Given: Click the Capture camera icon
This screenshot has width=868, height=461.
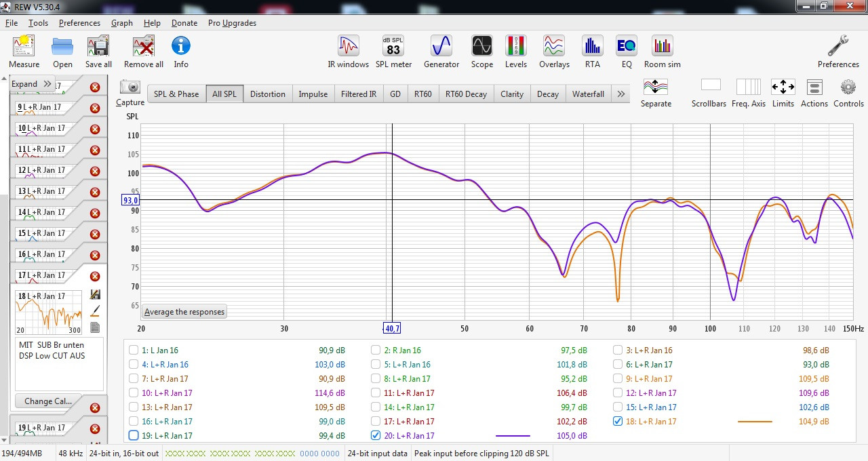Looking at the screenshot, I should point(130,93).
